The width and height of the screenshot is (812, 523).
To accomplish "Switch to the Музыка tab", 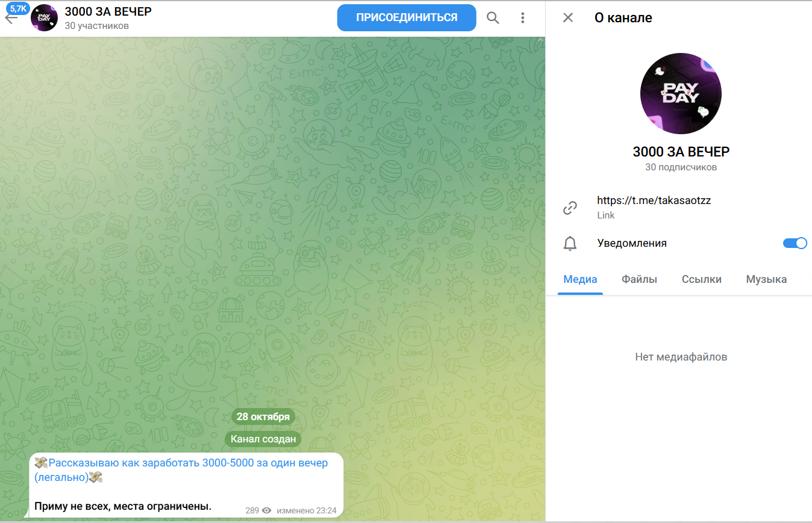I will click(x=766, y=279).
